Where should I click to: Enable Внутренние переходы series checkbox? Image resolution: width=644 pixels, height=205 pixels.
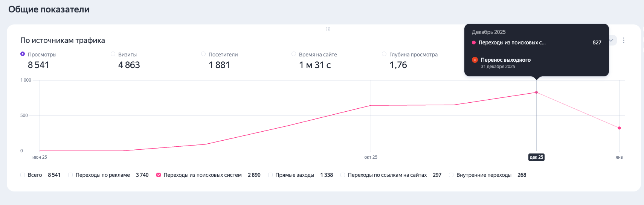pyautogui.click(x=451, y=175)
